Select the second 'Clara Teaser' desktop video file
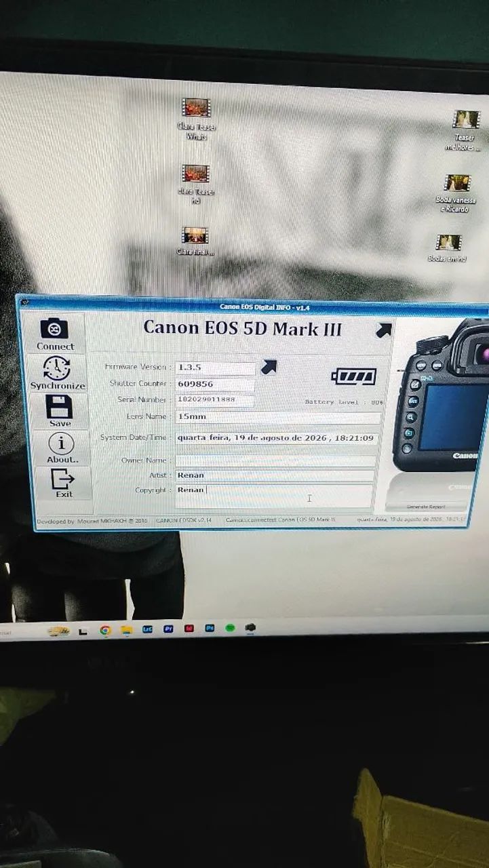Viewport: 489px width, 868px height. (195, 184)
